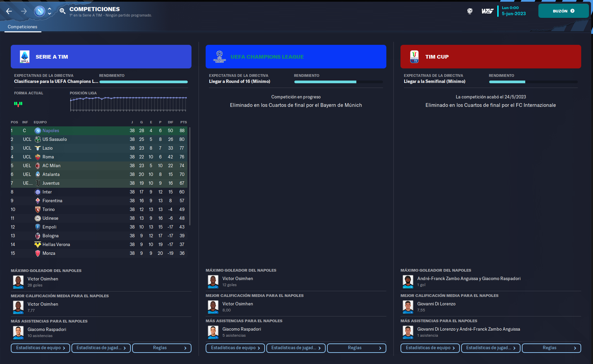
Task: Click the world globe icon
Action: click(x=470, y=11)
